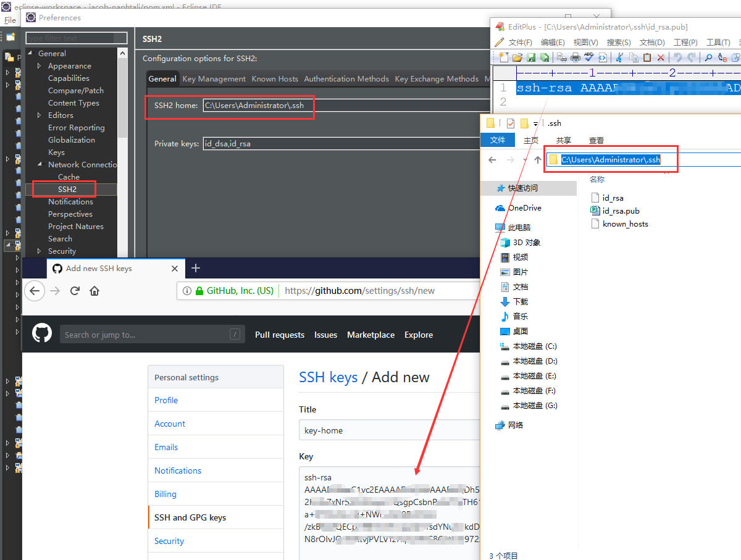Image resolution: width=741 pixels, height=560 pixels.
Task: Click Undo arrow icon in EditPlus toolbar
Action: pyautogui.click(x=677, y=57)
